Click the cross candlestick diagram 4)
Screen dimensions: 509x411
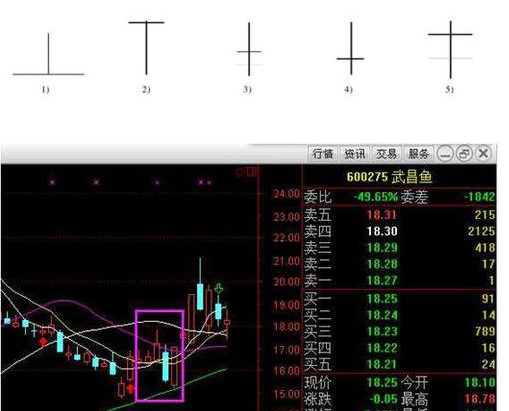[x=351, y=49]
